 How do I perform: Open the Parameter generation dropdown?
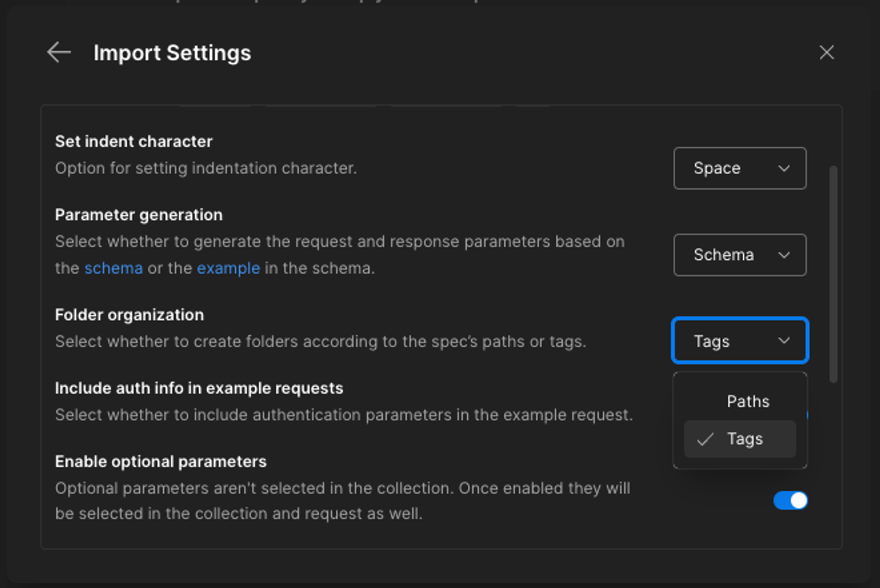click(x=740, y=255)
